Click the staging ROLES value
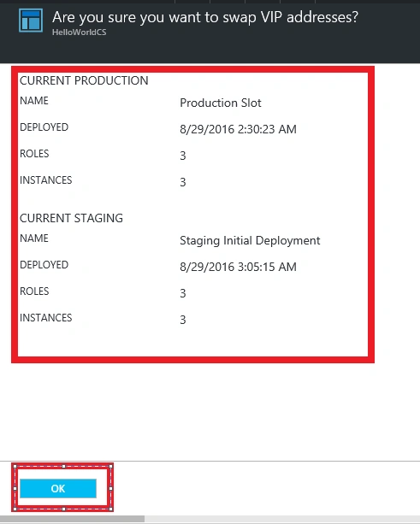 [183, 293]
